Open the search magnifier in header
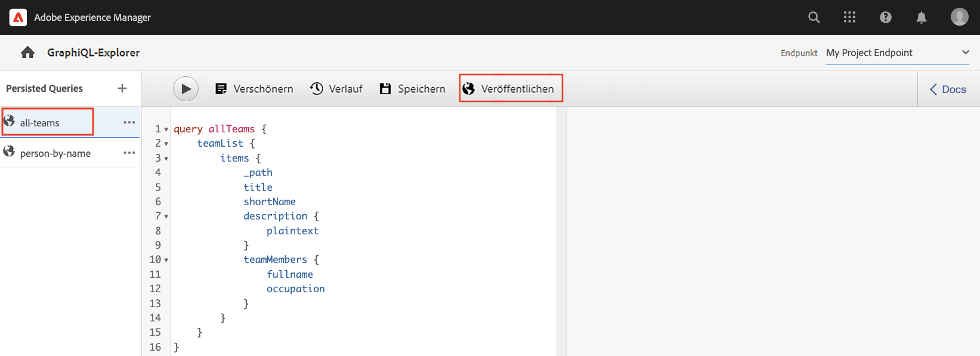The image size is (980, 356). pos(814,17)
